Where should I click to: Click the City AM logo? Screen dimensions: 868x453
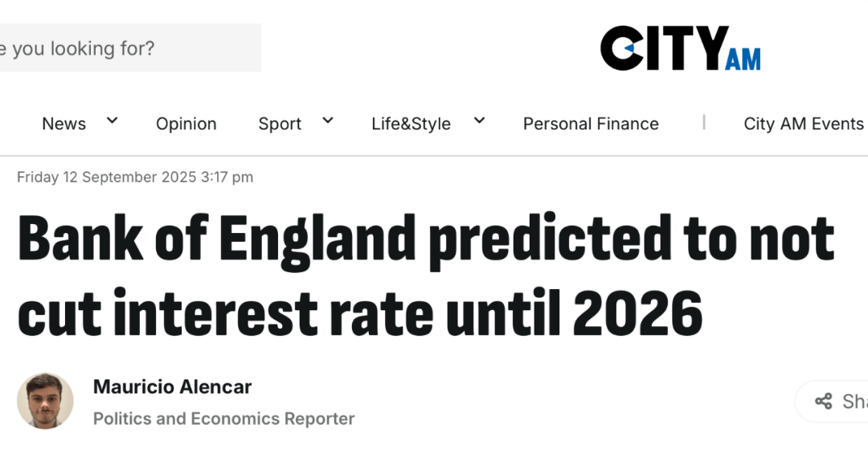679,48
